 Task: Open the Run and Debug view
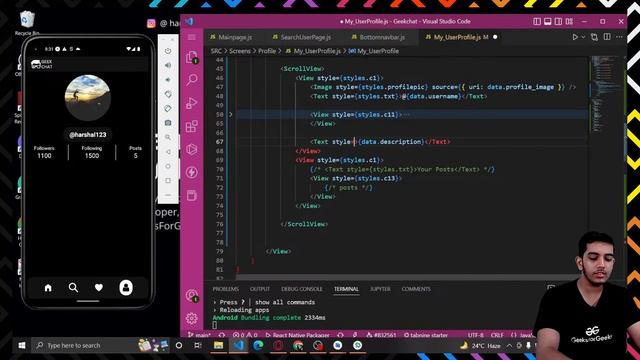[191, 102]
